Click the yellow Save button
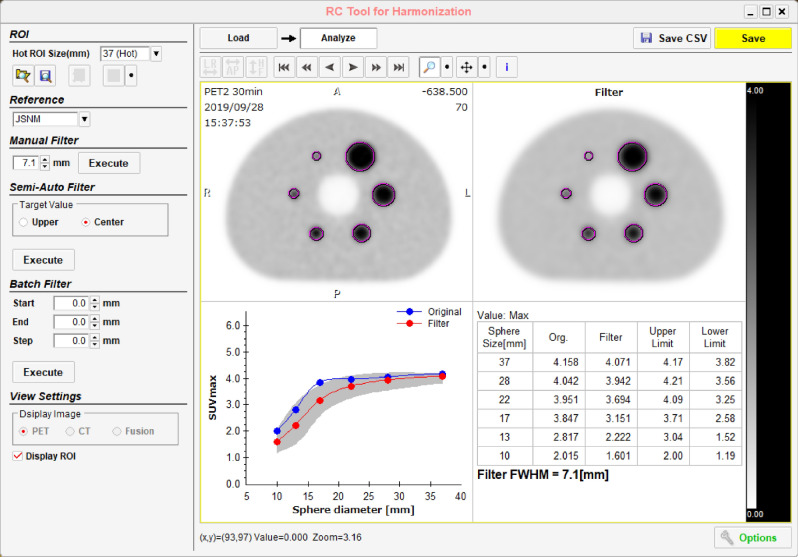Screen dimensions: 798x557 753,38
